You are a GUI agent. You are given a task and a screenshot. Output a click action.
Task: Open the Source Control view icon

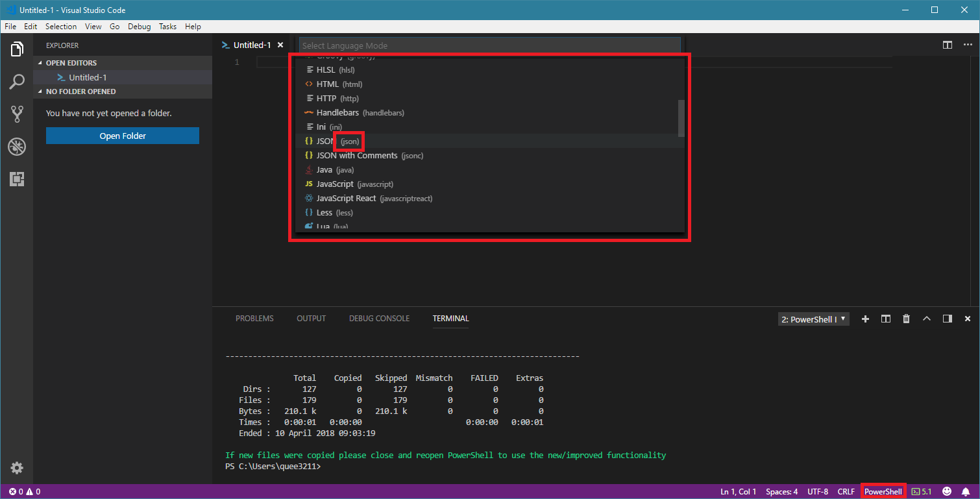[x=17, y=114]
